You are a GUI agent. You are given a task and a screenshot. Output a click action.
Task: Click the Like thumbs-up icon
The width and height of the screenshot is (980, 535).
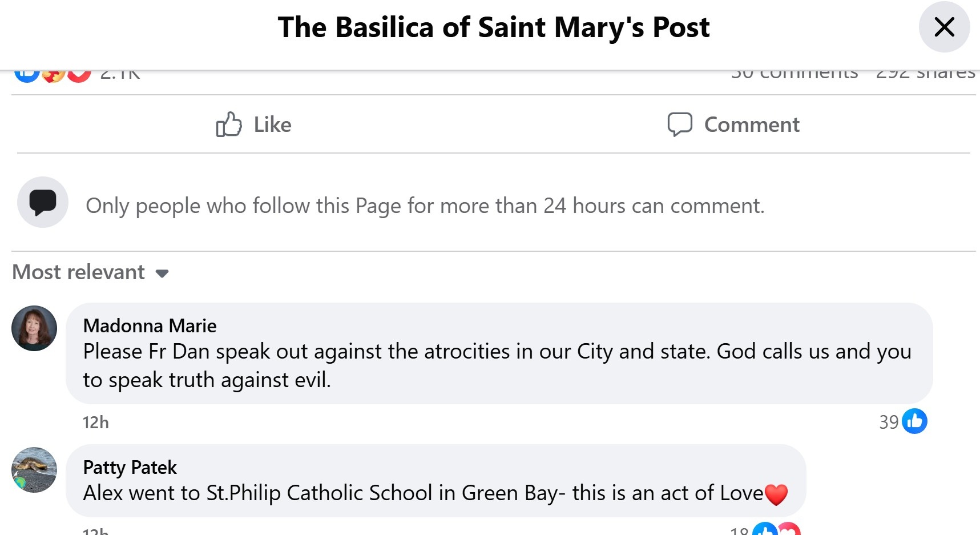[229, 124]
